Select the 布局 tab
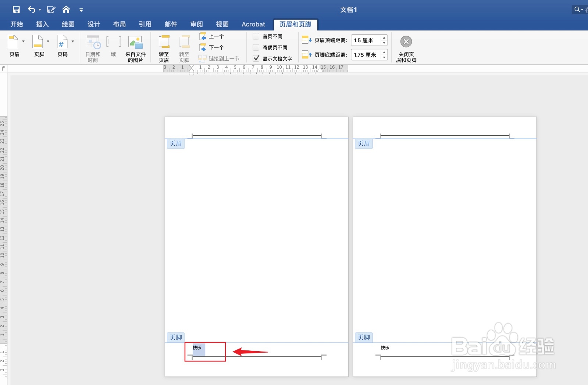Viewport: 588px width, 385px height. point(120,24)
